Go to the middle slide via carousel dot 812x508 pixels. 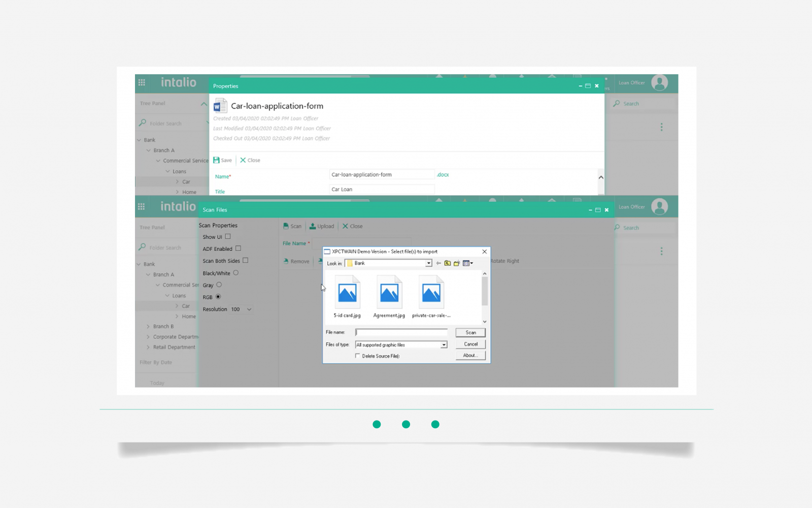406,424
